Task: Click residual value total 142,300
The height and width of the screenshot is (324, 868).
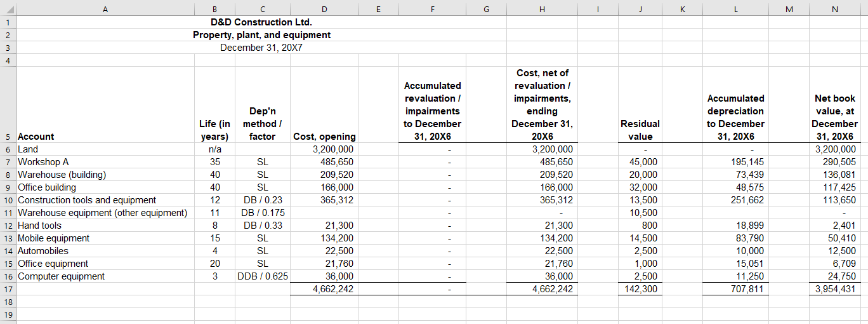Action: 640,289
